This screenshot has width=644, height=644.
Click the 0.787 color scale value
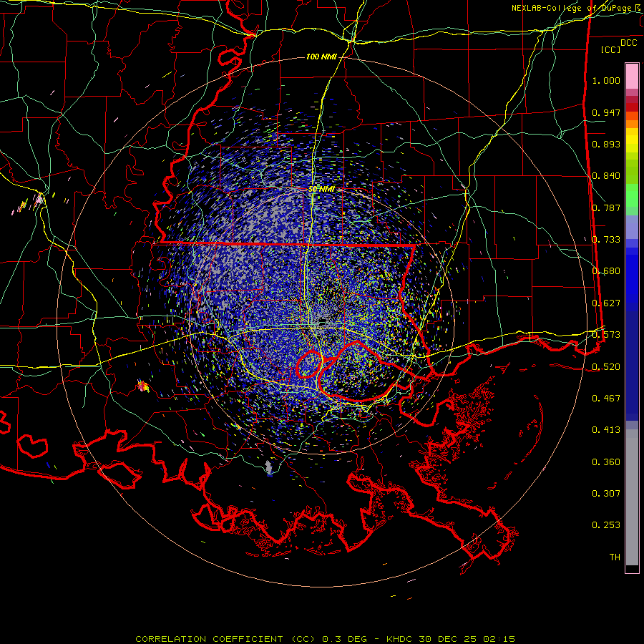click(606, 208)
